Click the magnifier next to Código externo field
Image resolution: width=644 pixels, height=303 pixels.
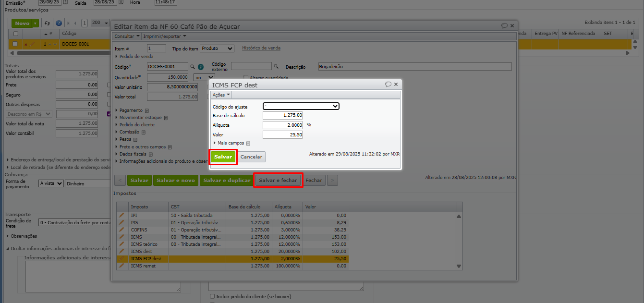(276, 67)
